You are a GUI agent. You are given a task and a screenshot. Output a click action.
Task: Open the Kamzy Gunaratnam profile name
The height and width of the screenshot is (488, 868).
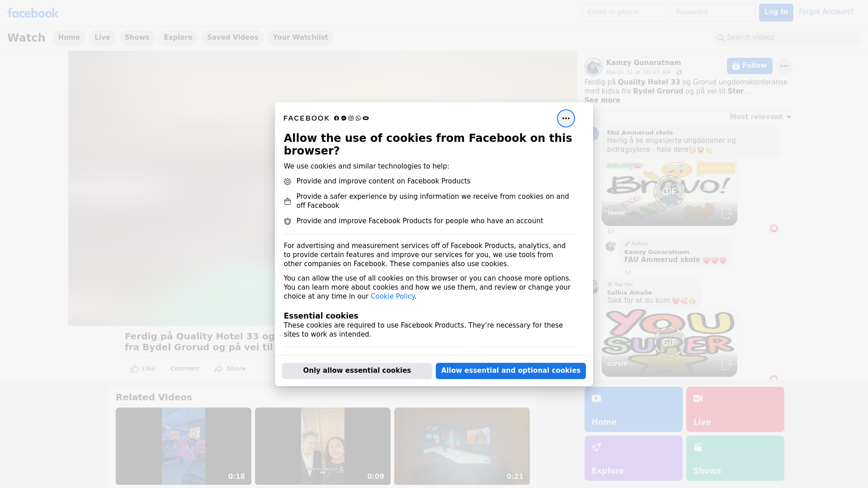643,63
